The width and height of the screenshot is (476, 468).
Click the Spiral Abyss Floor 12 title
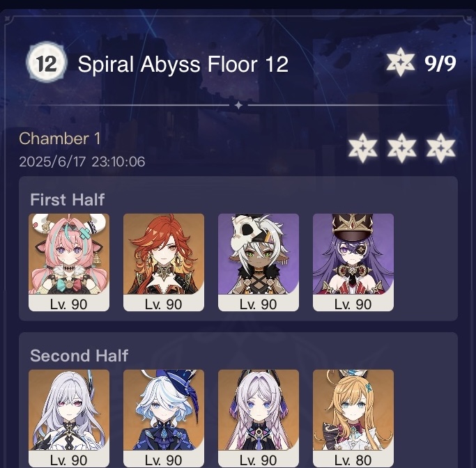click(x=183, y=65)
